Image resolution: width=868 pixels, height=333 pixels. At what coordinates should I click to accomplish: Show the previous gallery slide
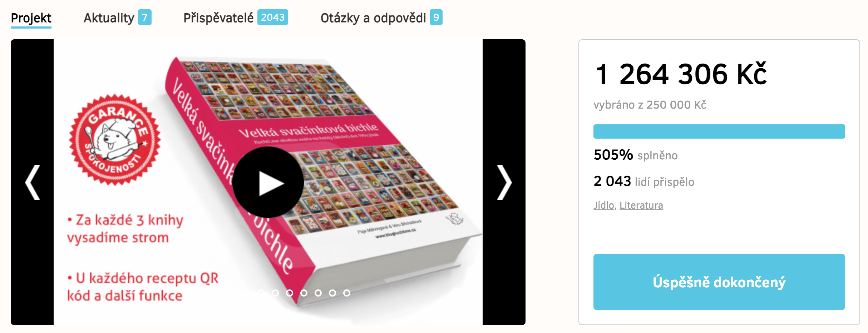pyautogui.click(x=33, y=182)
